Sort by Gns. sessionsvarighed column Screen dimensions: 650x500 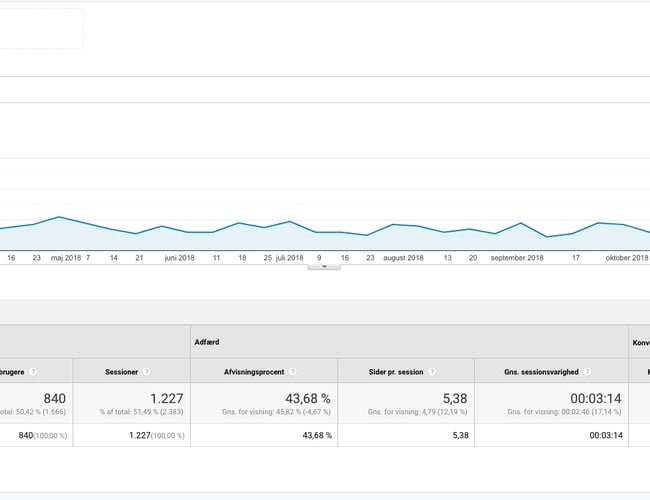pos(541,371)
